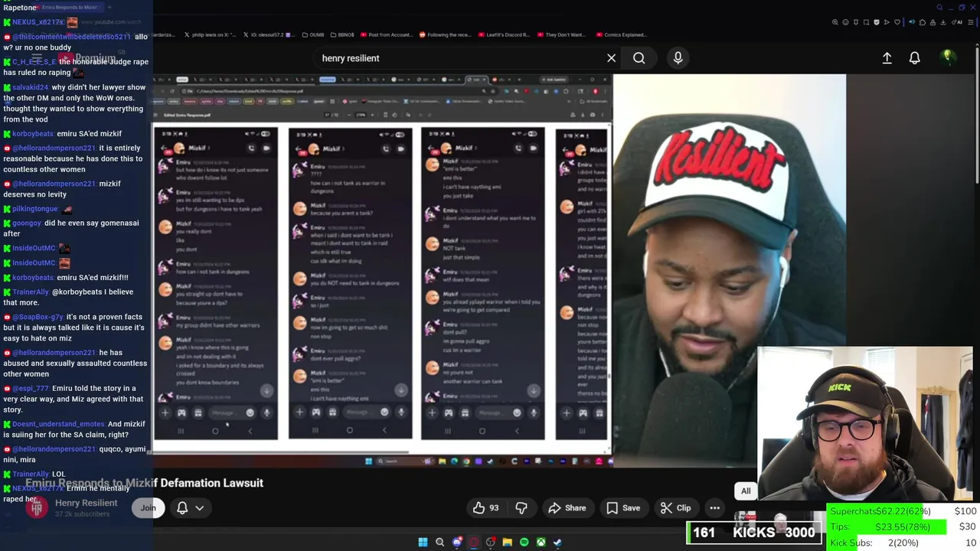Join the Henry Resilient channel

coord(148,507)
